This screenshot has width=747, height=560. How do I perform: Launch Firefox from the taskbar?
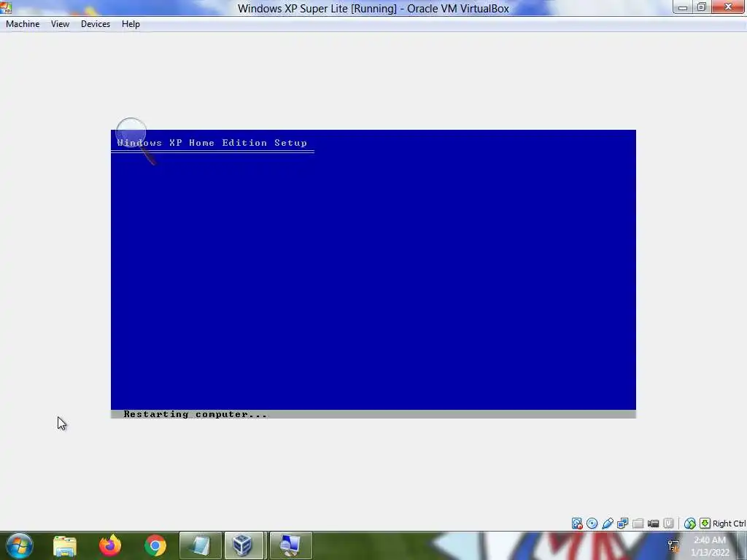pyautogui.click(x=110, y=545)
